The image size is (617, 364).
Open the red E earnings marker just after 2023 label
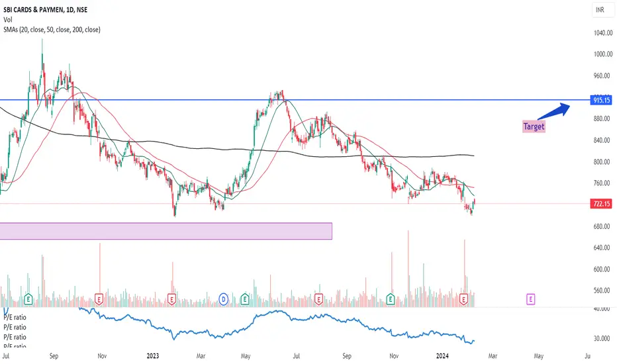(x=171, y=299)
